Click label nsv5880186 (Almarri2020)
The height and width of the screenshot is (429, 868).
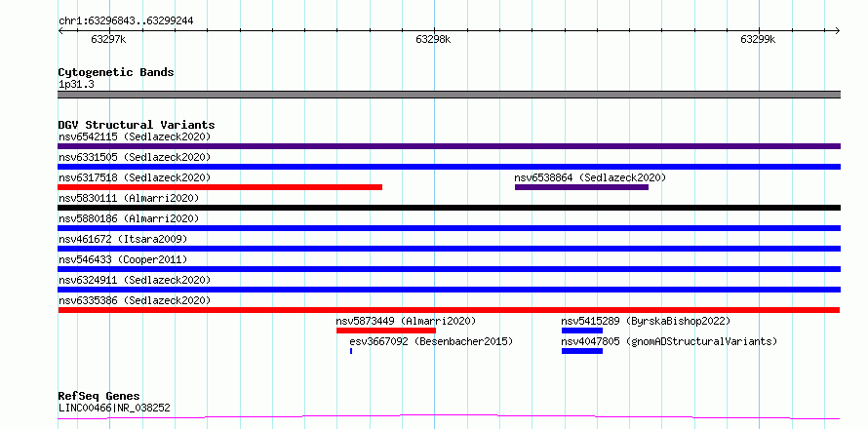point(129,218)
